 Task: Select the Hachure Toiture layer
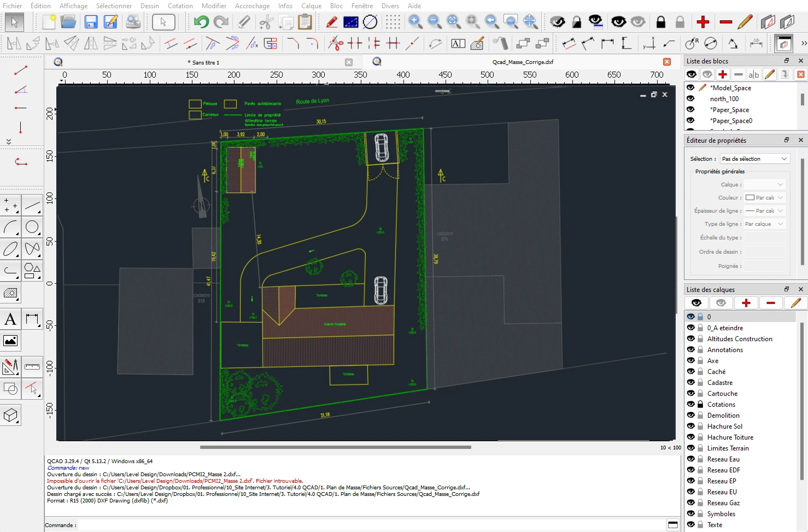click(730, 437)
